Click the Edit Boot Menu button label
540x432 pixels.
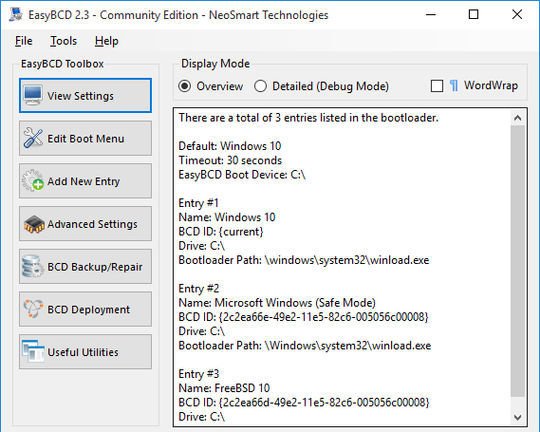coord(86,138)
